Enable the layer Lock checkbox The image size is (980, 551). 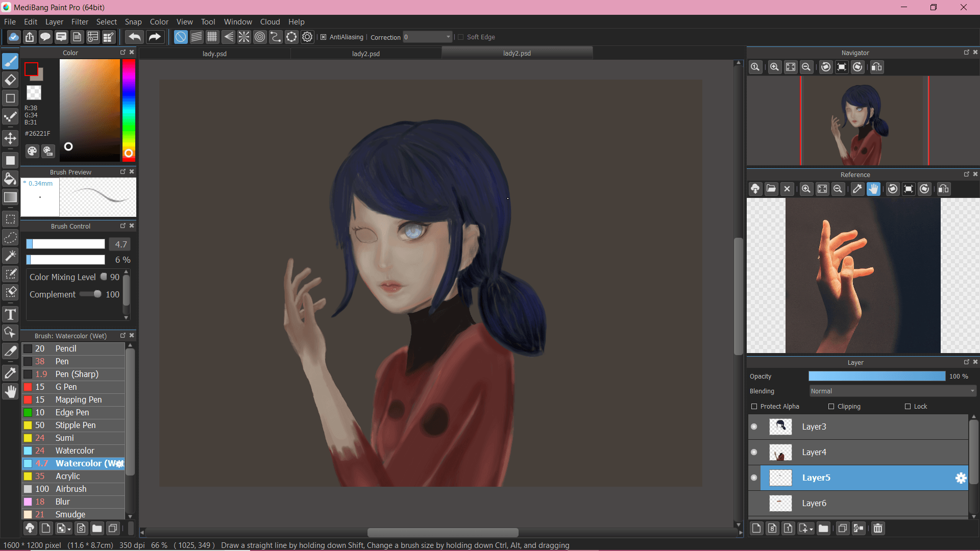908,407
